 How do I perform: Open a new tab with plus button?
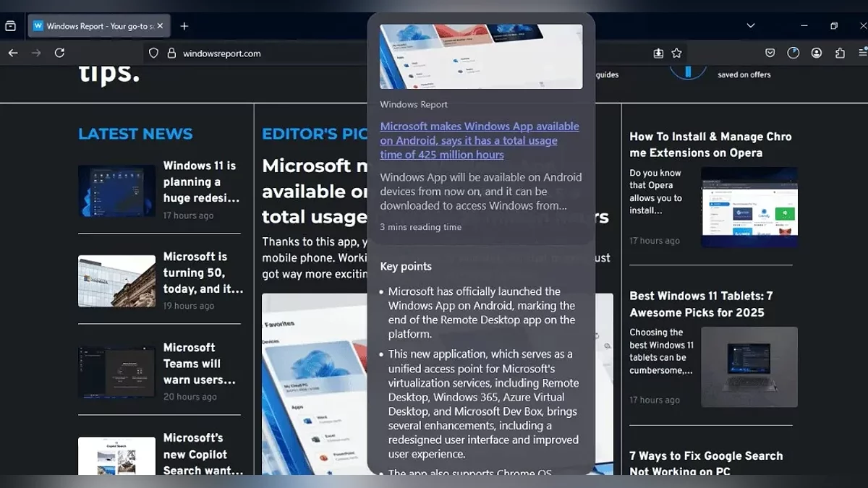(184, 26)
